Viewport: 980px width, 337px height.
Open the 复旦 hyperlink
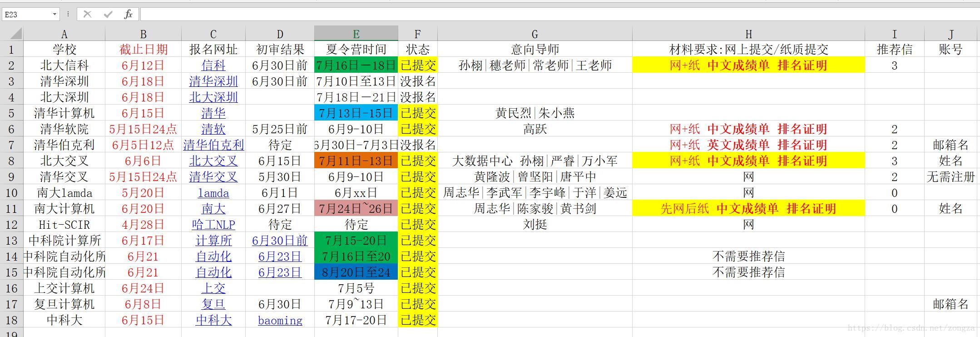pyautogui.click(x=213, y=304)
